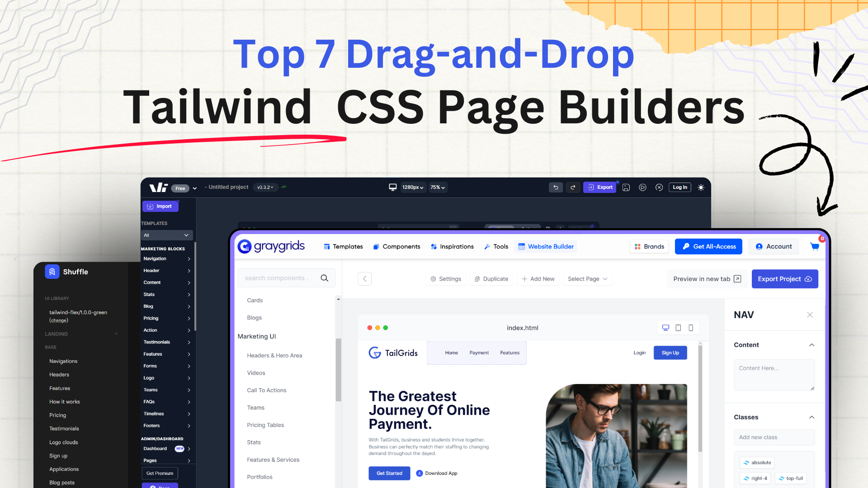Click the play preview circle icon
This screenshot has width=868, height=488.
click(642, 187)
